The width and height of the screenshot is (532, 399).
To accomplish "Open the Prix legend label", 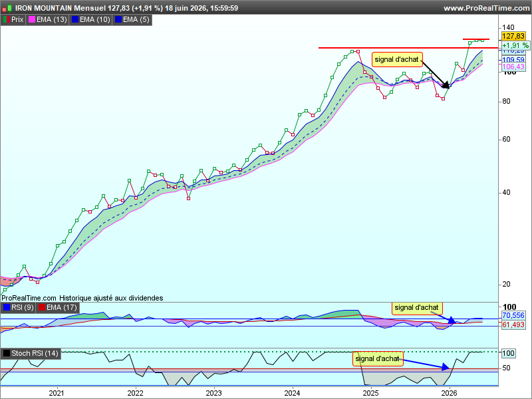I will point(17,20).
